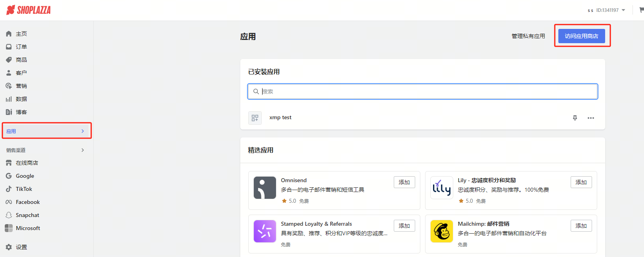Open the 营销 marketing icon
This screenshot has height=257, width=644.
(x=9, y=86)
